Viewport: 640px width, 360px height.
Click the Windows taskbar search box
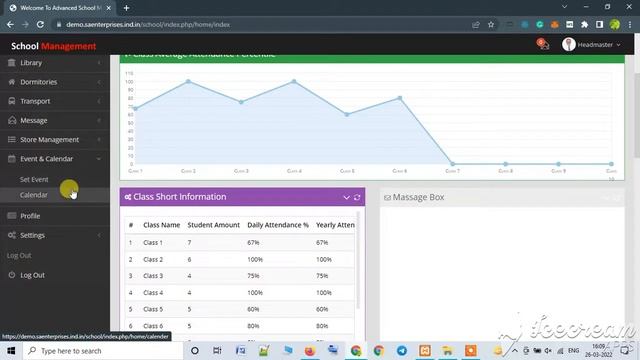pos(102,351)
